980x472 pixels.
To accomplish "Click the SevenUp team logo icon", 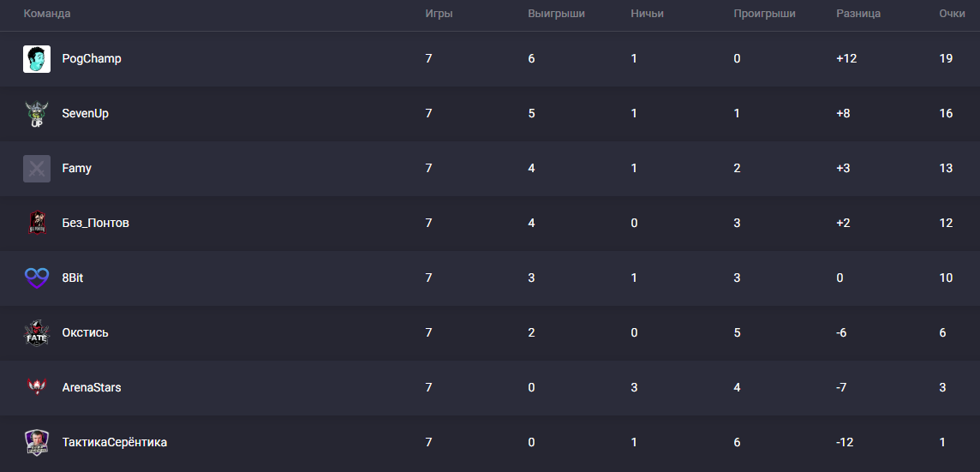I will pyautogui.click(x=37, y=114).
